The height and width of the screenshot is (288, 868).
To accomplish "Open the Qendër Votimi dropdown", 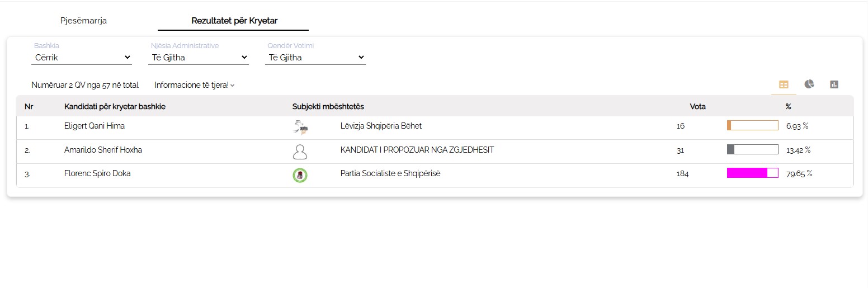I will (315, 57).
